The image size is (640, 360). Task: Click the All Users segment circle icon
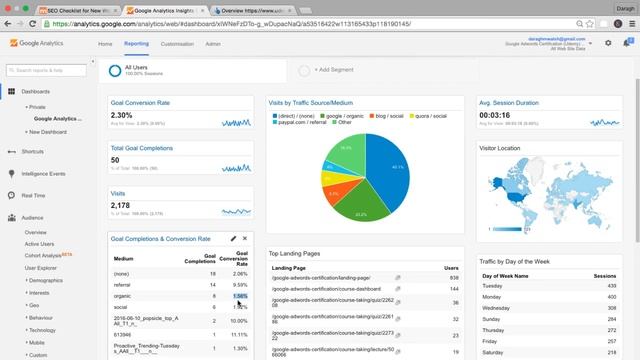pyautogui.click(x=115, y=71)
